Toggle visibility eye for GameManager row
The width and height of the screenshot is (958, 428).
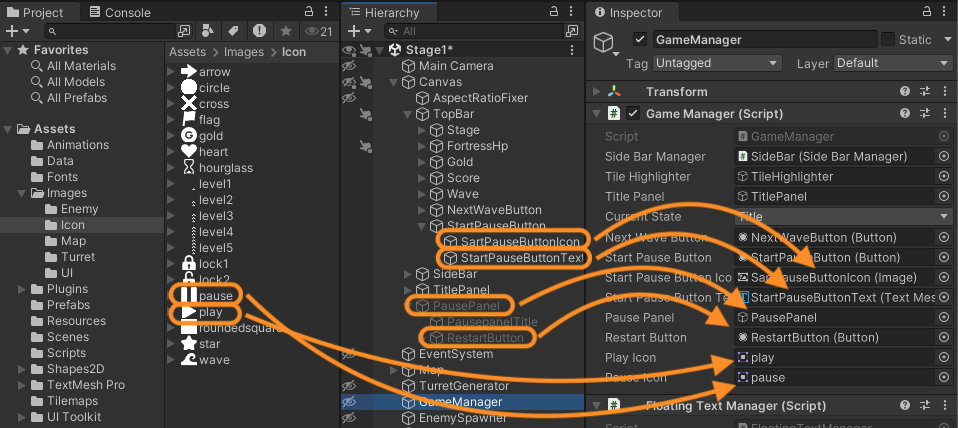[x=349, y=402]
